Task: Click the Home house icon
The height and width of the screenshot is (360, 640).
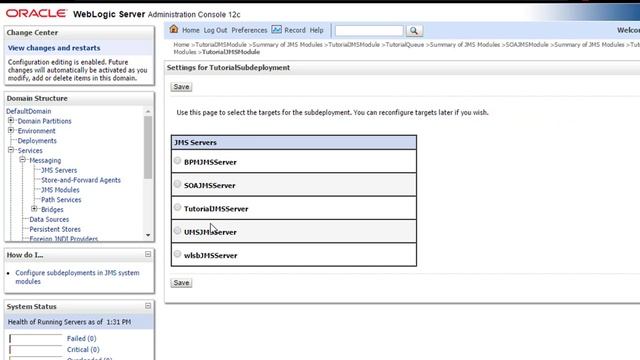Action: tap(174, 29)
